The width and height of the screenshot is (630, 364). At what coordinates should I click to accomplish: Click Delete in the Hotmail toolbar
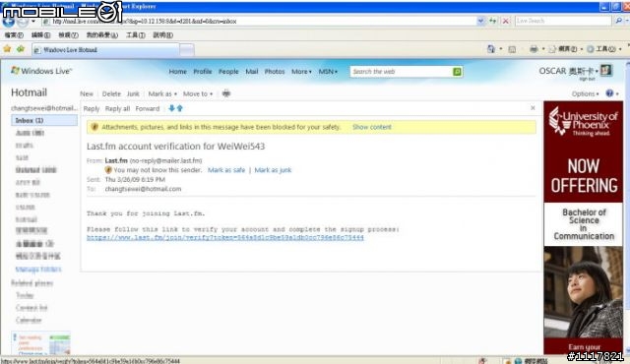tap(111, 93)
